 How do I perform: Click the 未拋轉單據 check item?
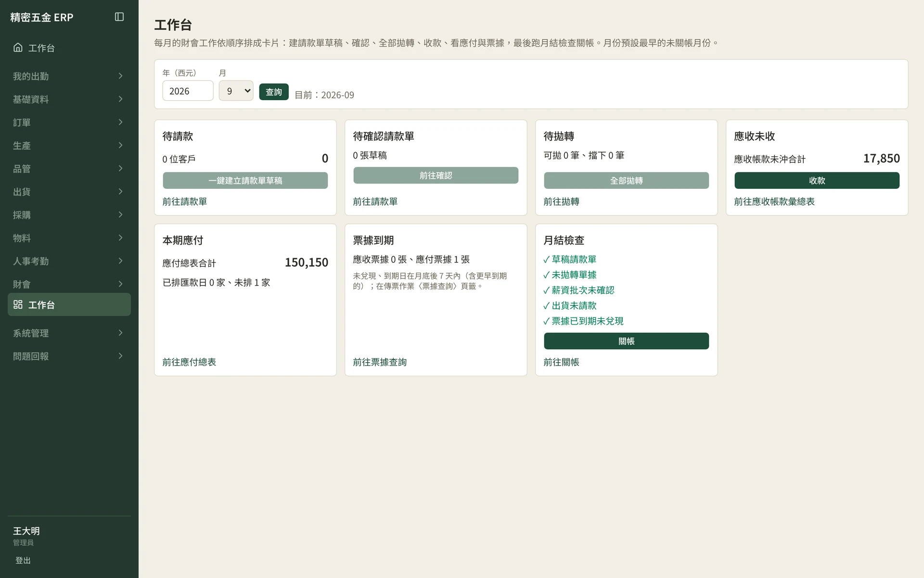[x=570, y=275]
